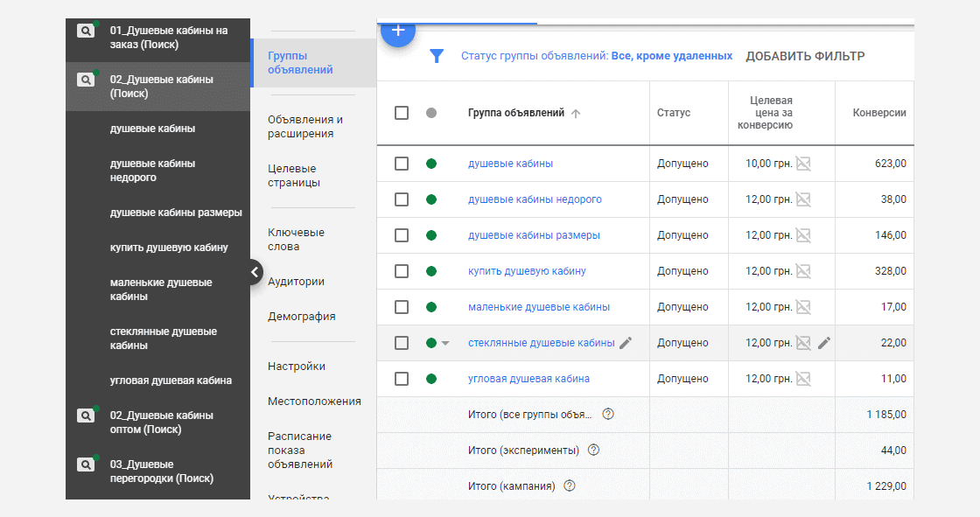The image size is (980, 517).
Task: Open help icon next to Итого (кампания)
Action: tap(570, 486)
